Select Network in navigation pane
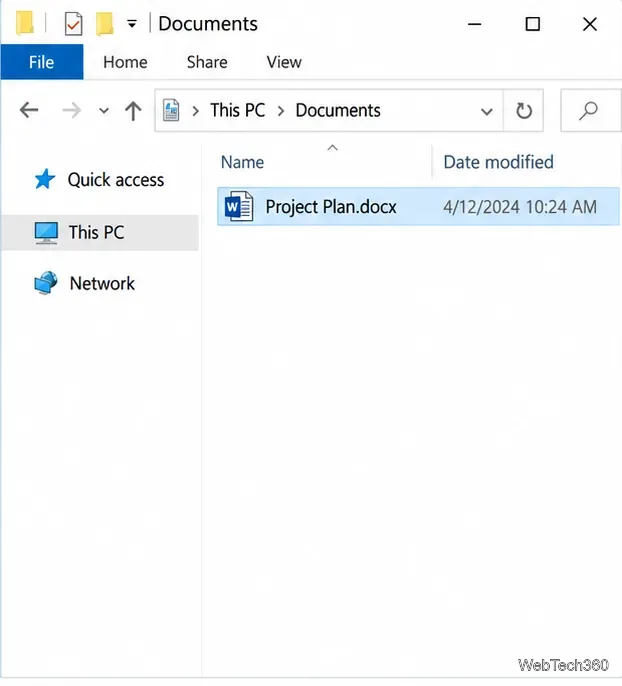Viewport: 622px width, 686px height. 102,284
